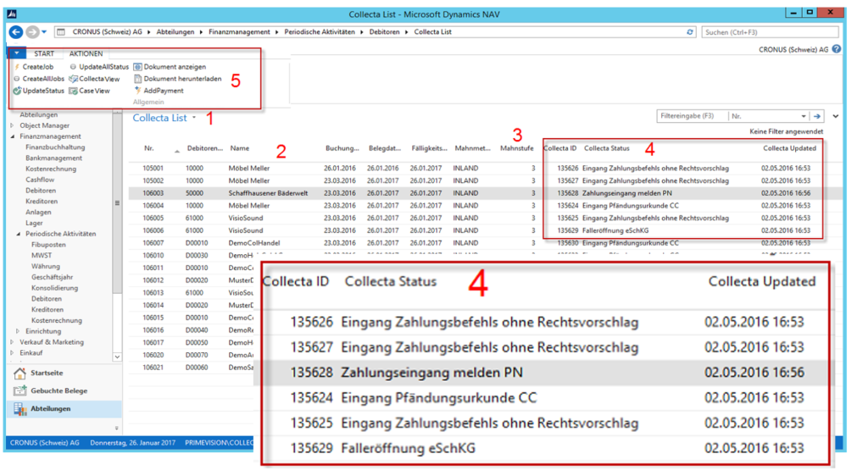Click CRONUS (Schweiz) AG in the breadcrumb
Viewport: 868px width, 476px height.
pos(108,32)
